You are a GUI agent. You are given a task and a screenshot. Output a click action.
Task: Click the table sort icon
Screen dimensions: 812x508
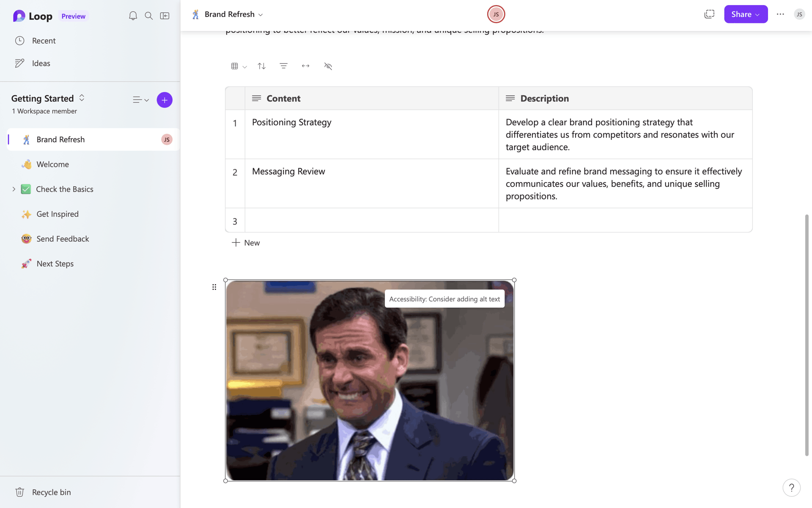click(x=261, y=66)
